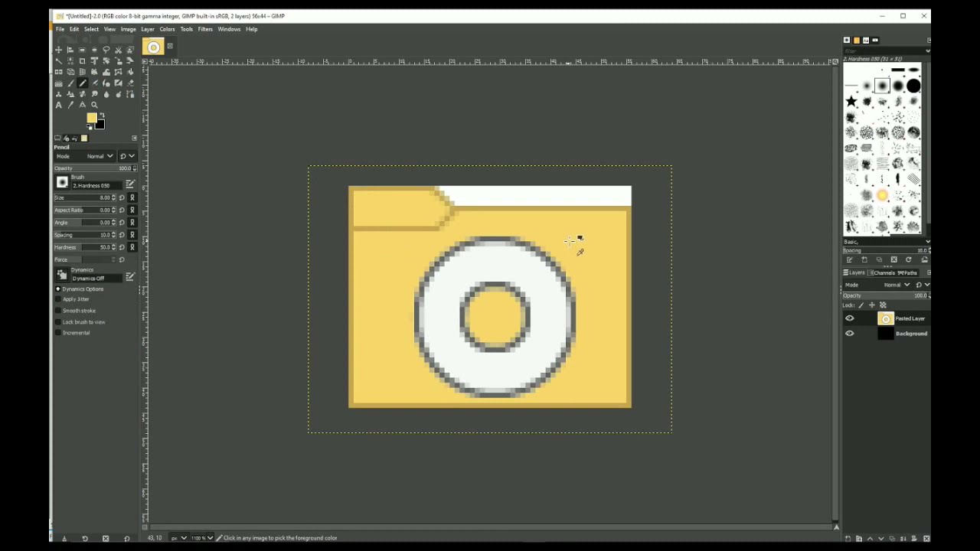The width and height of the screenshot is (980, 551).
Task: Open the Layer menu
Action: (x=148, y=29)
